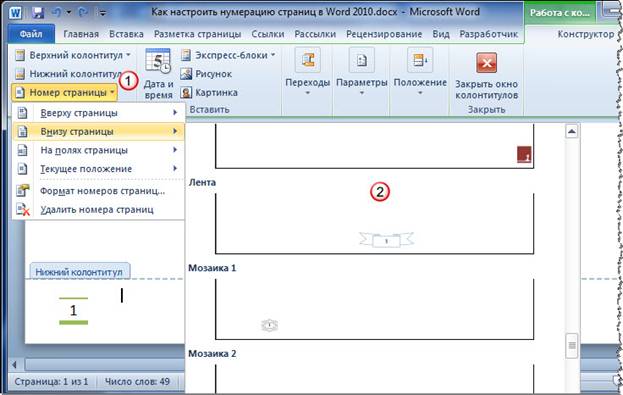Click the Положение position icon
Viewport: 623px width, 395px height.
[420, 60]
